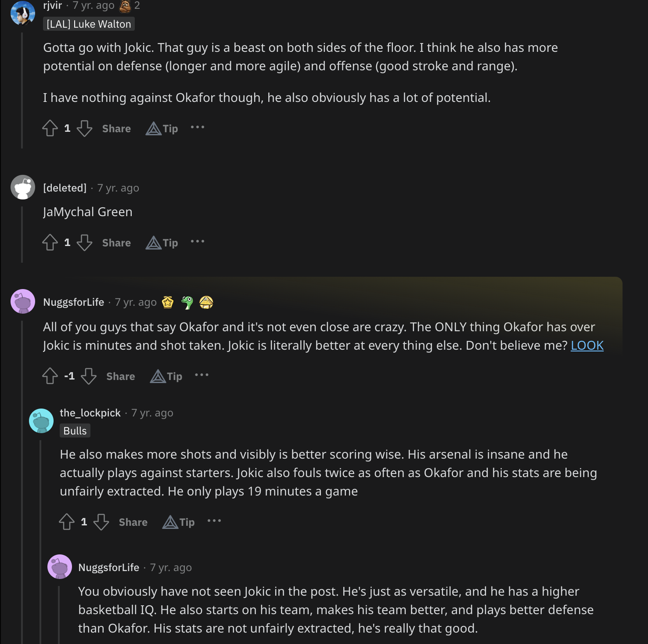This screenshot has height=644, width=648.
Task: Open more options on JaMychal Green comment
Action: pos(198,242)
